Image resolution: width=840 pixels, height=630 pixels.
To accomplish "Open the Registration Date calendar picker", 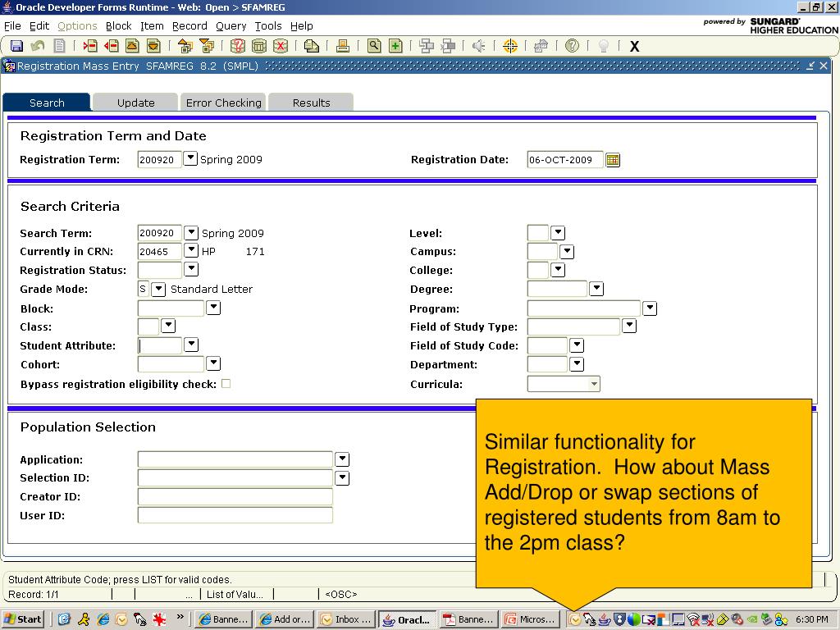I will (x=613, y=160).
